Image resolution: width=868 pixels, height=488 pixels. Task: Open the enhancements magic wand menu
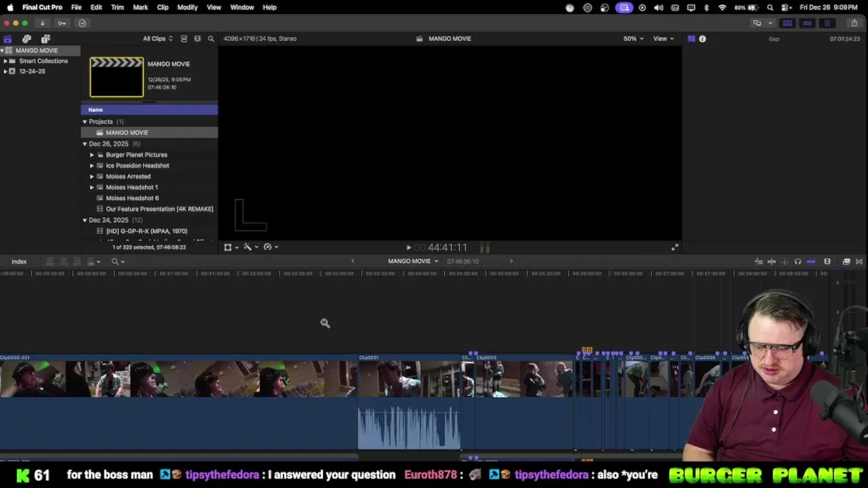pyautogui.click(x=251, y=247)
